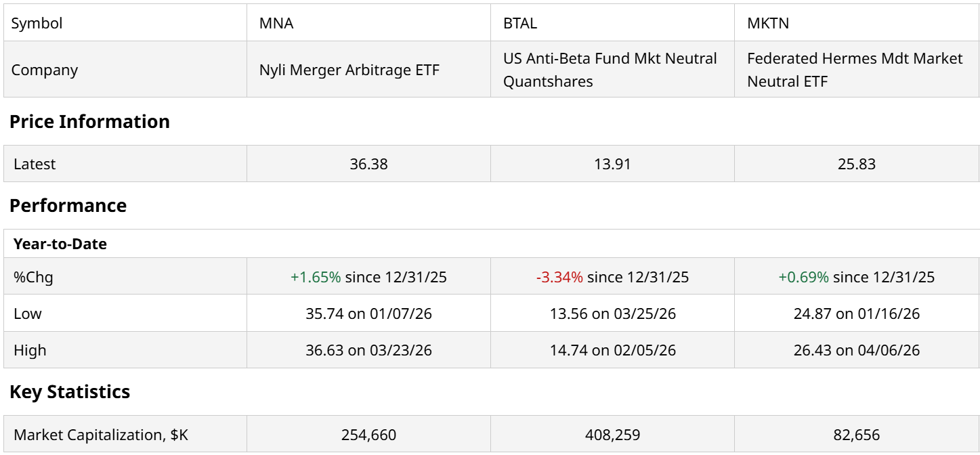
Task: Select Federated Hermes Mdt Market Neutral ETF
Action: pyautogui.click(x=855, y=70)
